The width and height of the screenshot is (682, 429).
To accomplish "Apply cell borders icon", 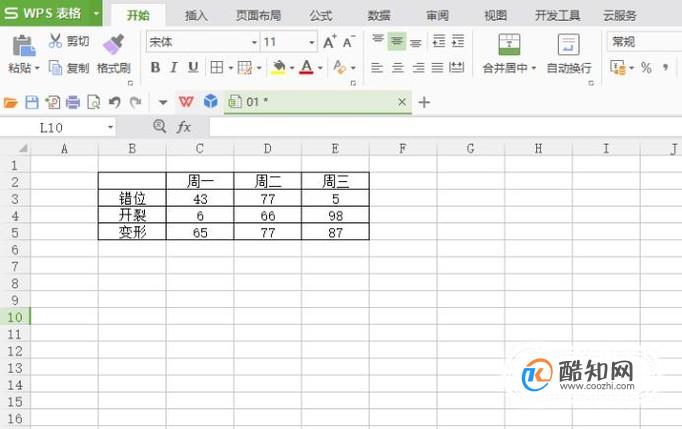I will pyautogui.click(x=217, y=67).
